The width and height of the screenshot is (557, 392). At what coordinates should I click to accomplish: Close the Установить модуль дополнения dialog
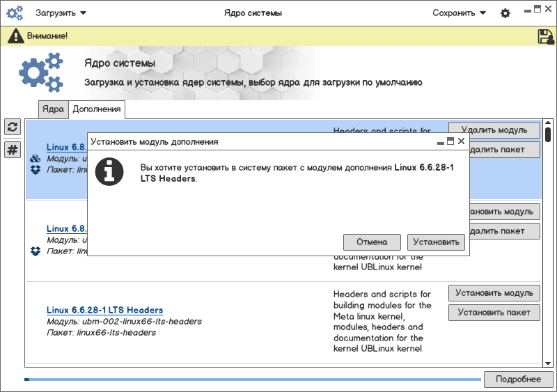pos(461,141)
